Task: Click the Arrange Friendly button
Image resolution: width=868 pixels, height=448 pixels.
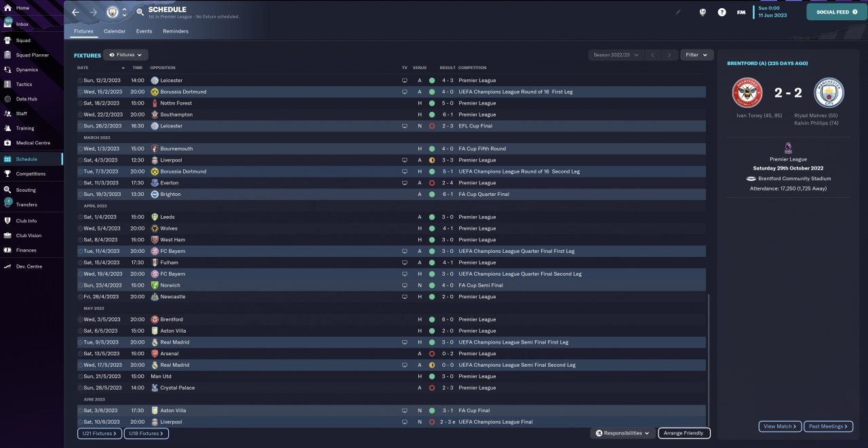Action: (x=684, y=433)
